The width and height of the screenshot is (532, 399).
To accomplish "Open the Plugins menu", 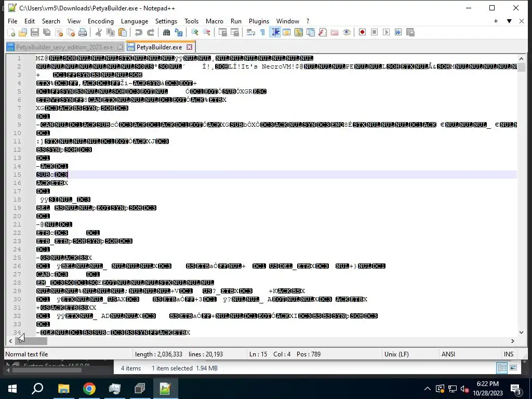I will [x=259, y=21].
